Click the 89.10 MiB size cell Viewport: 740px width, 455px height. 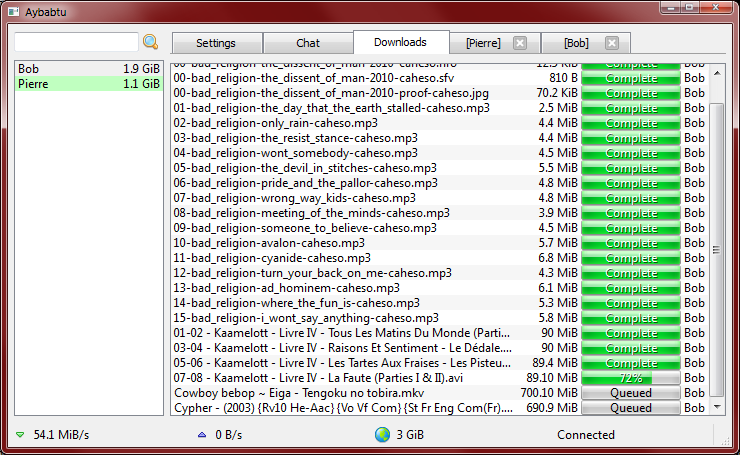(x=552, y=378)
